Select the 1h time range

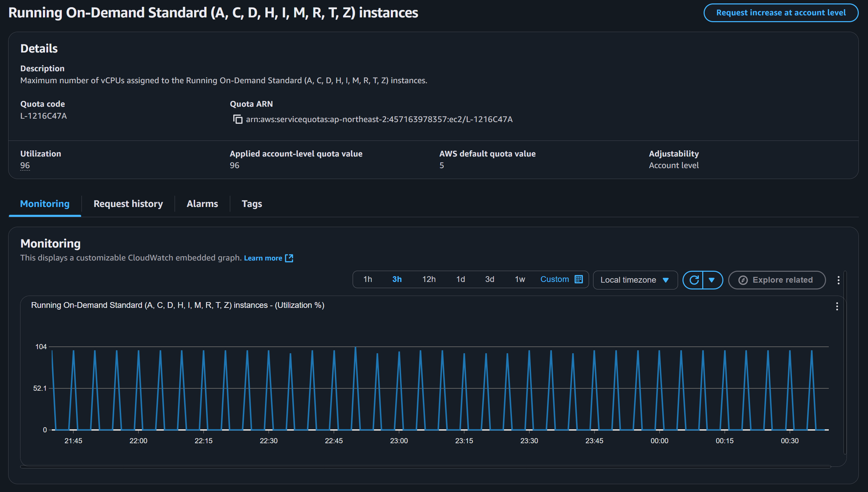point(368,279)
